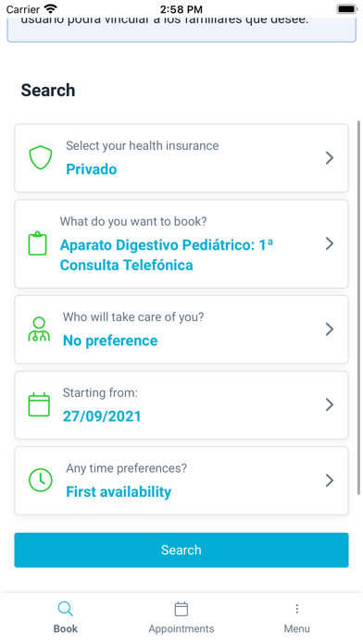Expand health insurance selection chevron
Viewport: 363px width, 644px height.
[330, 157]
